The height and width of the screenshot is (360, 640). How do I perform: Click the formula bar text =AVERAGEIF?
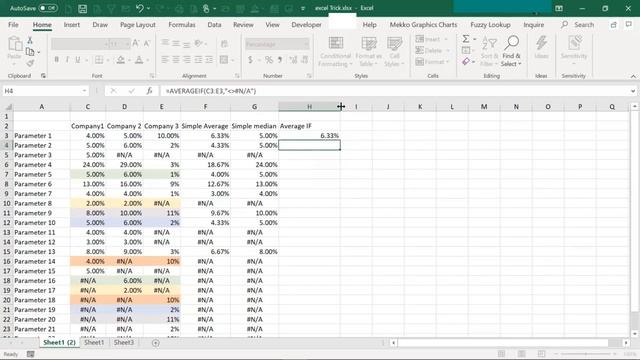pyautogui.click(x=211, y=91)
